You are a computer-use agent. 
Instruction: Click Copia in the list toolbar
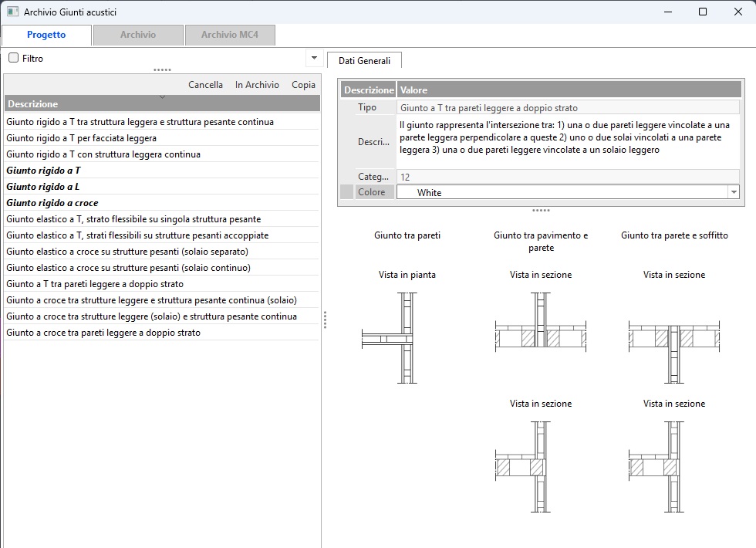[x=303, y=85]
